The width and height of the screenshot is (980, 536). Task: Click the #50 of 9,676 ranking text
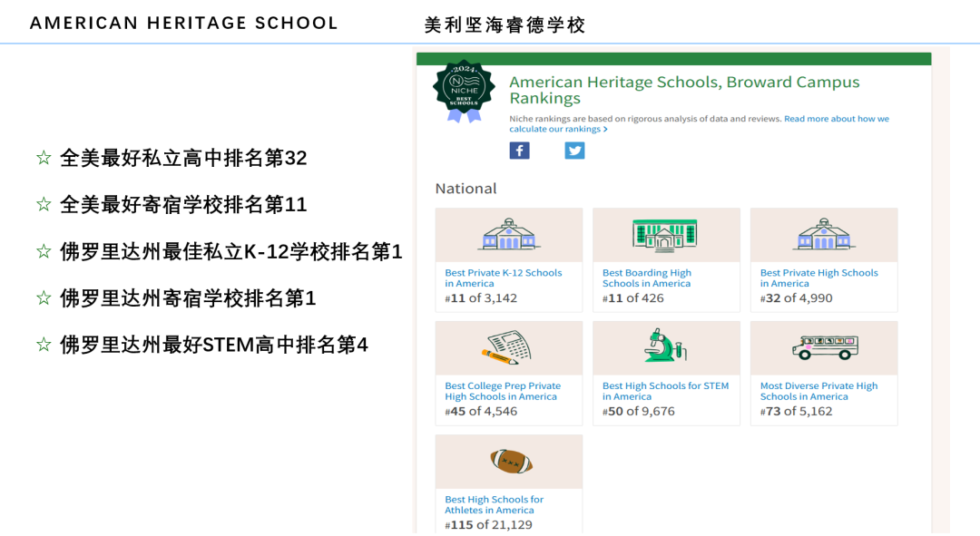[639, 411]
